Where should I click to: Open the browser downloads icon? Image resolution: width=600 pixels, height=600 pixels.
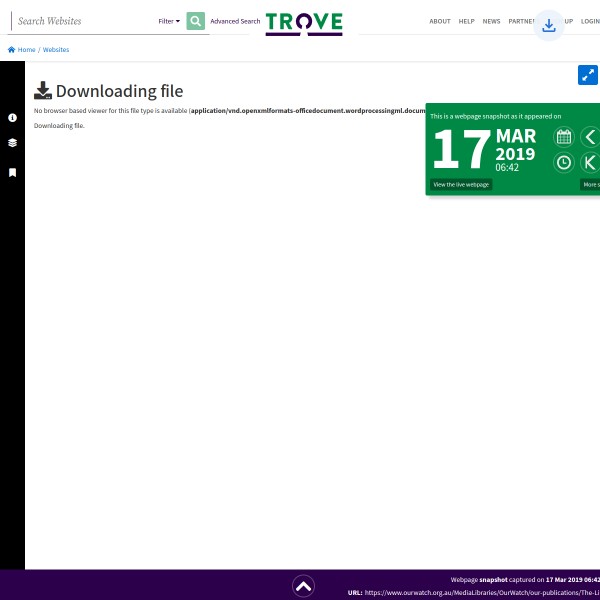pos(548,26)
